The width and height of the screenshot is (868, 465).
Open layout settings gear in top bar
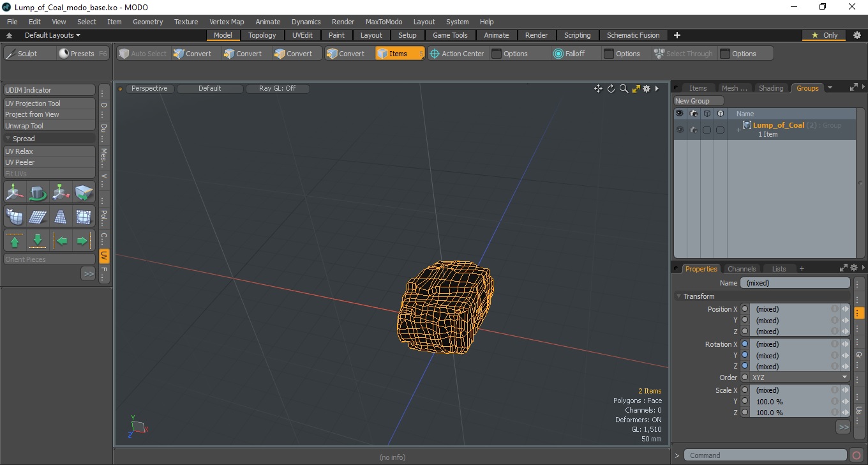click(857, 35)
